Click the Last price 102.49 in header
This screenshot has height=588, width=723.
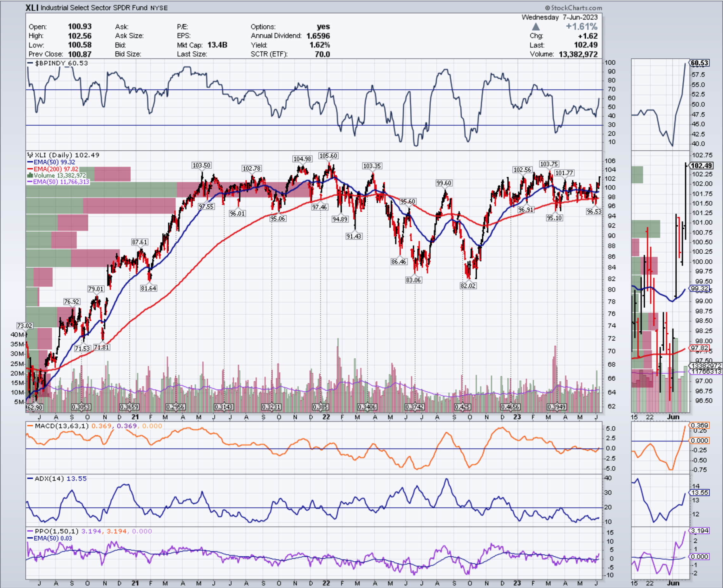tap(586, 45)
